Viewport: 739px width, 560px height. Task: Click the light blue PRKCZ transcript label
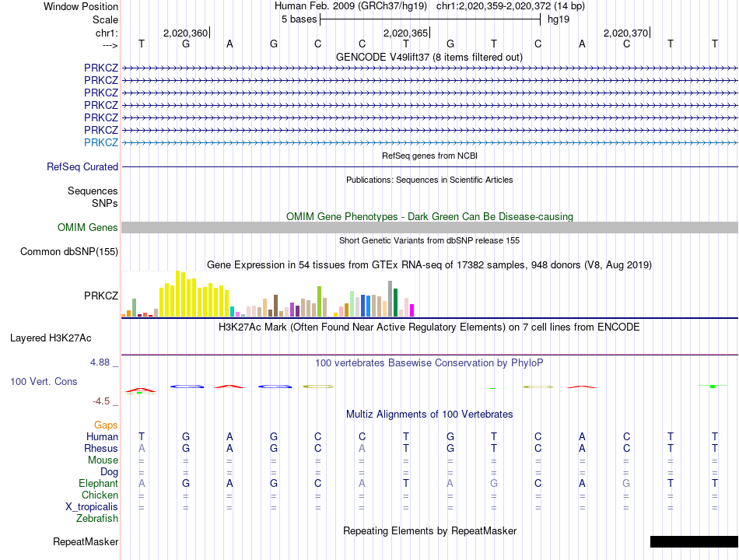[x=101, y=142]
